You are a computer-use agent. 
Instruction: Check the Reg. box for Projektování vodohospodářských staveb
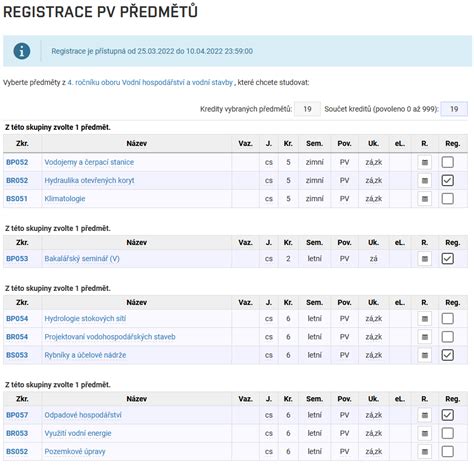pyautogui.click(x=447, y=337)
